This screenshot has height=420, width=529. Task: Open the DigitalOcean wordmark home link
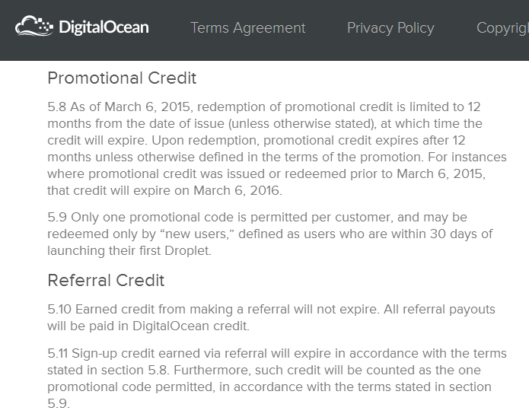[104, 27]
